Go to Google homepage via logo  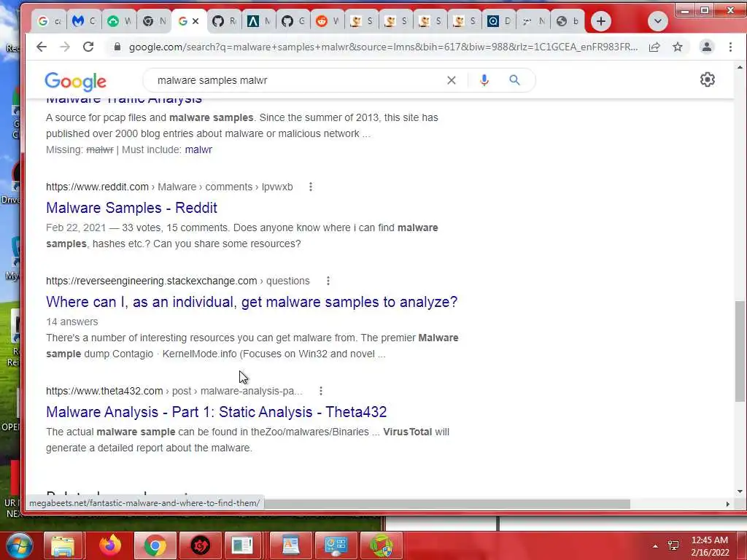[x=75, y=82]
